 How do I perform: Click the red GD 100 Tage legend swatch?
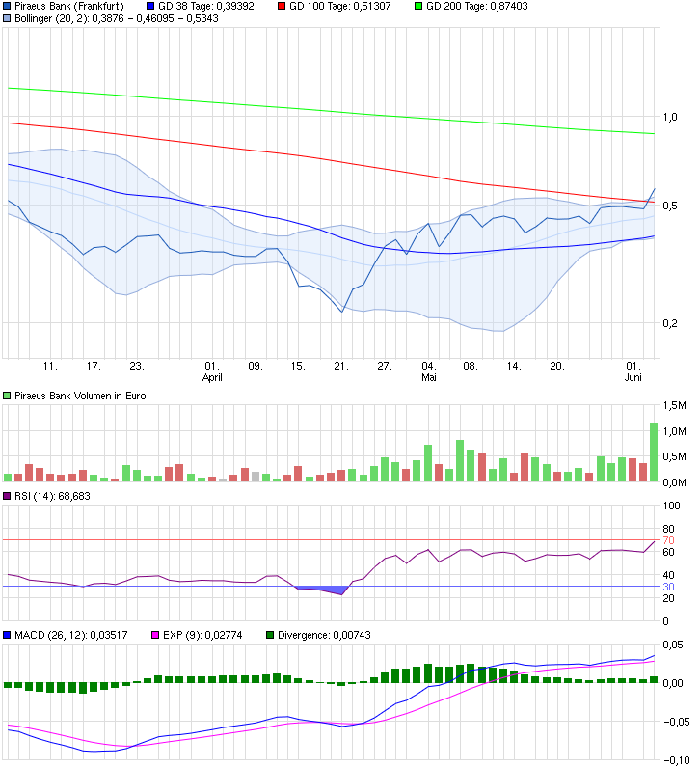tap(283, 6)
